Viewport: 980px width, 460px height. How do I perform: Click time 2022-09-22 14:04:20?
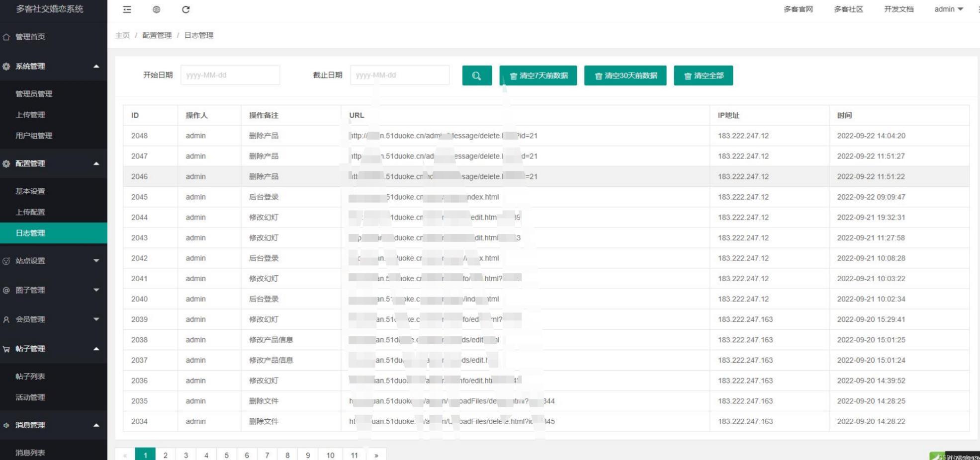point(871,136)
